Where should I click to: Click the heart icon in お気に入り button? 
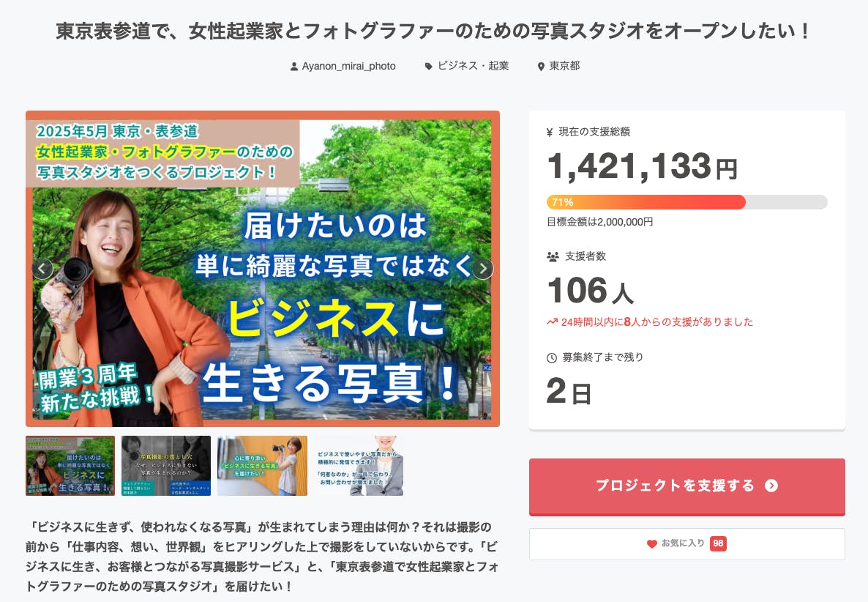[651, 544]
